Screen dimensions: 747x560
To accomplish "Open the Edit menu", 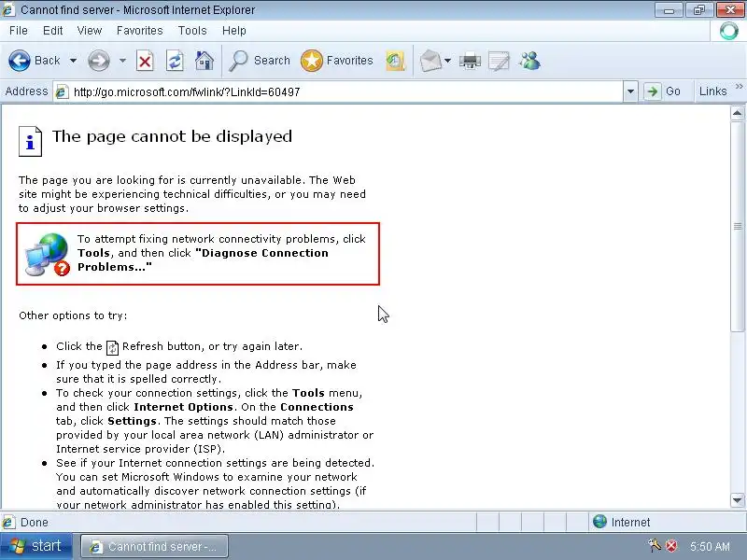I will pos(53,31).
